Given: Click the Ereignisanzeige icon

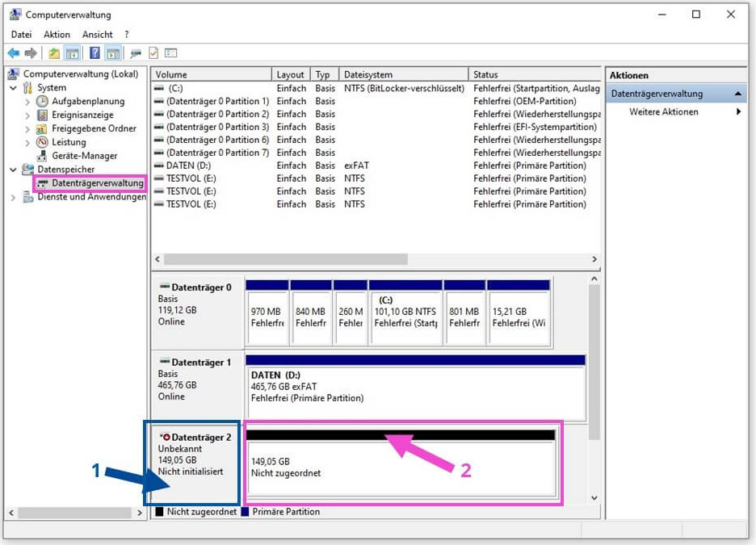Looking at the screenshot, I should coord(43,115).
